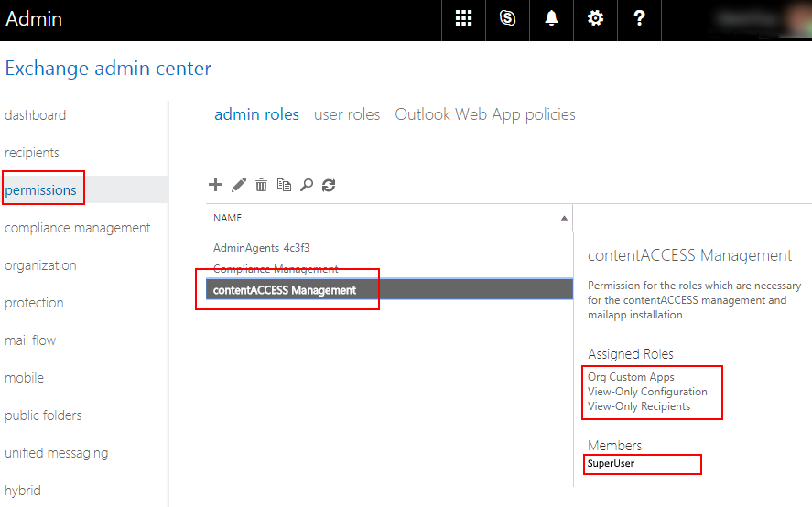Image resolution: width=812 pixels, height=507 pixels.
Task: Copy the selected role group
Action: (x=284, y=185)
